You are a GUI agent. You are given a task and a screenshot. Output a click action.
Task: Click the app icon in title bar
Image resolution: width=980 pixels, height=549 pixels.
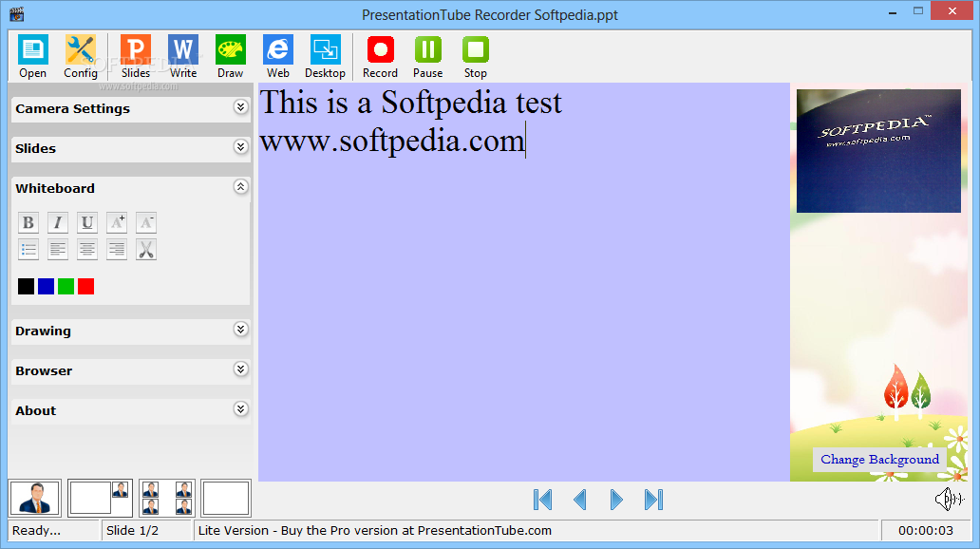17,13
